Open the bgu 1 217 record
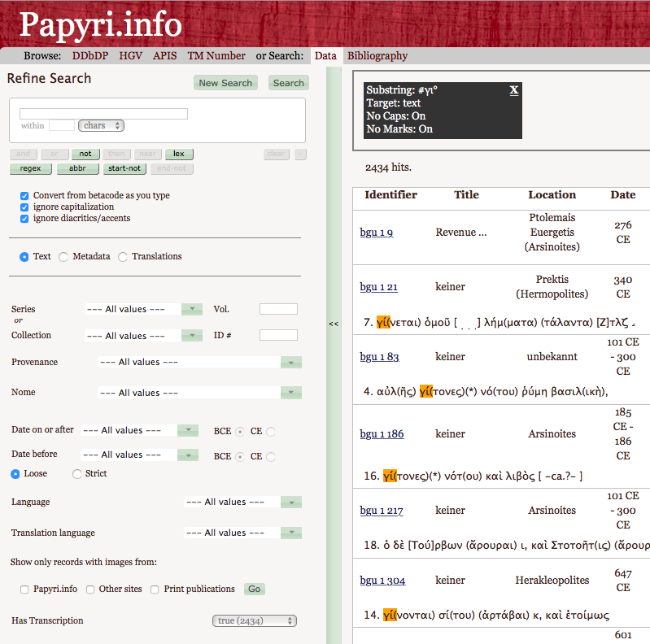The width and height of the screenshot is (650, 644). [382, 511]
